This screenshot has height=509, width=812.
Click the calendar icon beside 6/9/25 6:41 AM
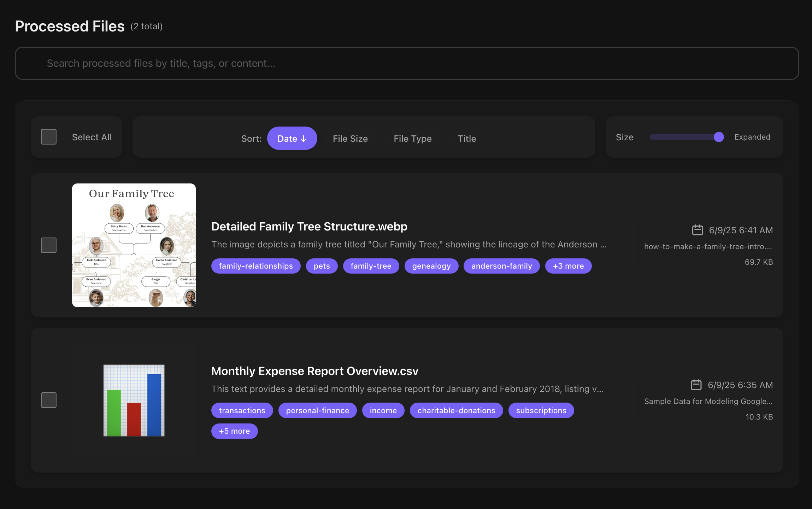pos(696,230)
